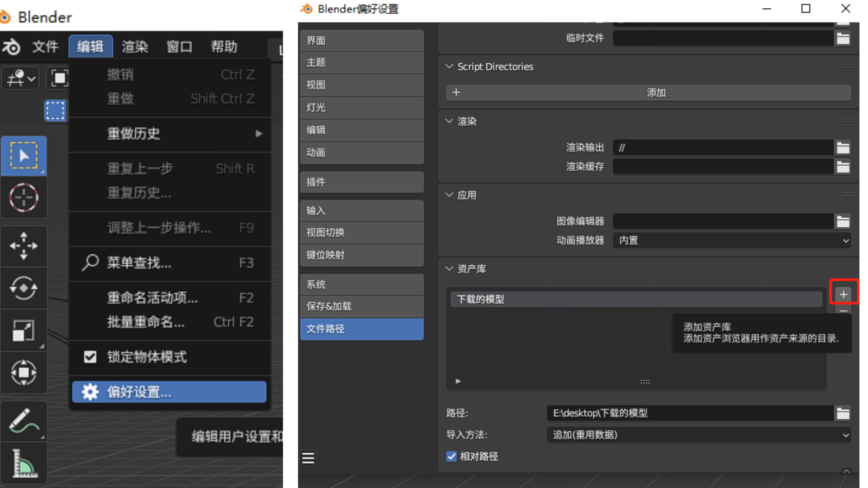The image size is (868, 488).
Task: Toggle the Lock Object Modes checkbox
Action: tap(90, 357)
